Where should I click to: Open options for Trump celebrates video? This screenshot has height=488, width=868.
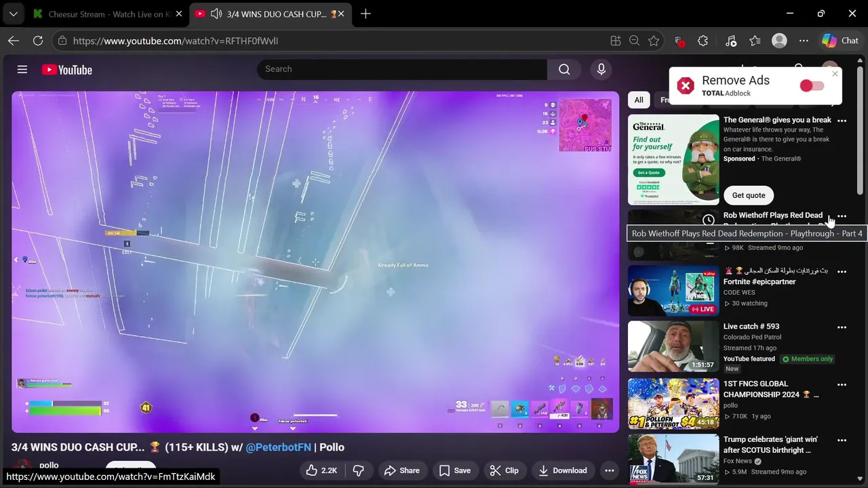[842, 440]
